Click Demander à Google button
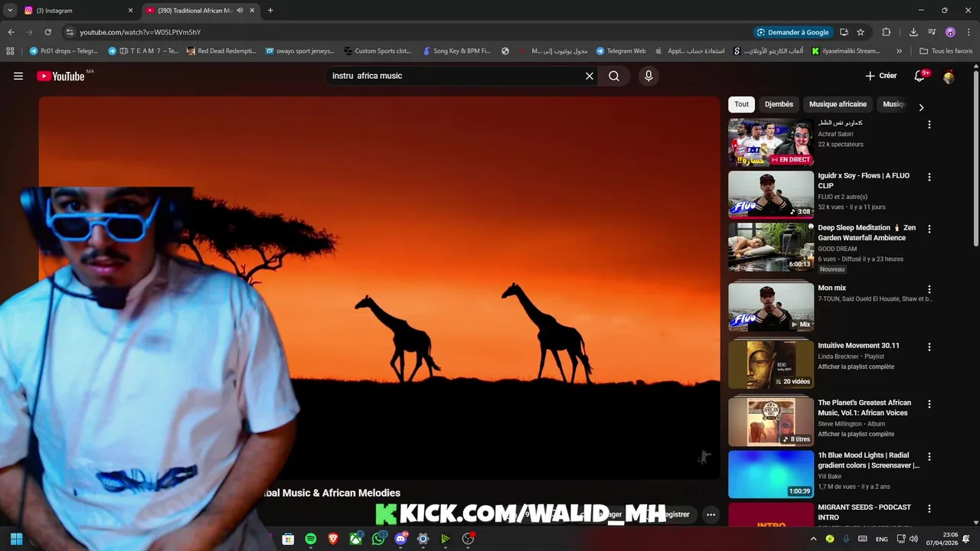 coord(792,32)
